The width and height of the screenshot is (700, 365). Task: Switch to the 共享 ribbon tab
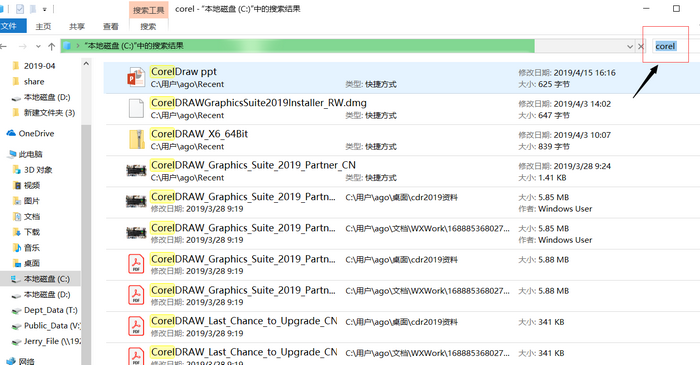(x=77, y=27)
